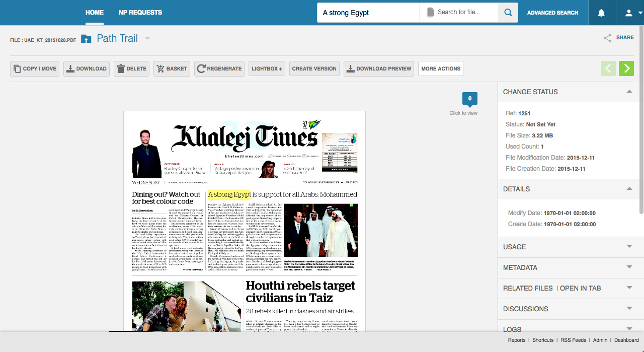Click Create Version button
This screenshot has height=352, width=644.
314,68
